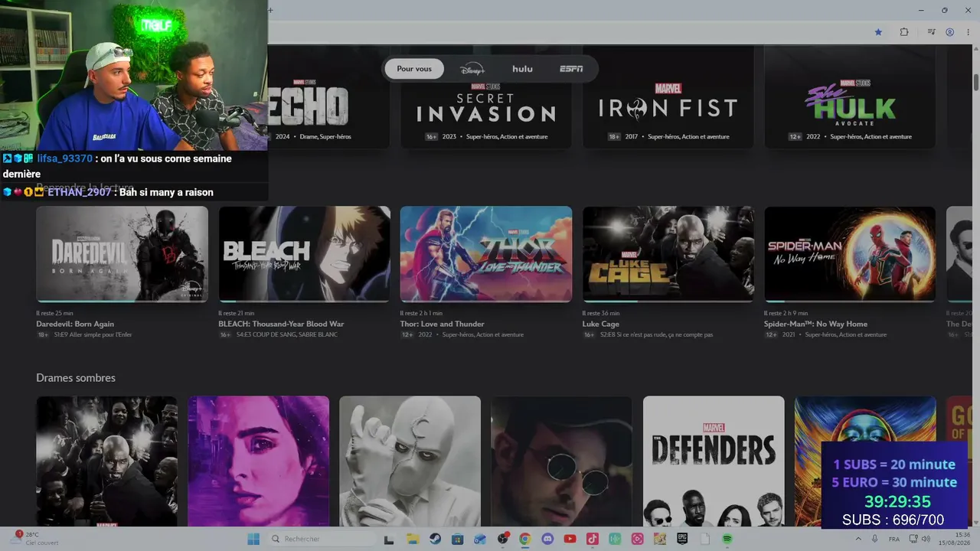
Task: Click the 'BLEACH: Thousand-Year Blood War' title
Action: [281, 324]
